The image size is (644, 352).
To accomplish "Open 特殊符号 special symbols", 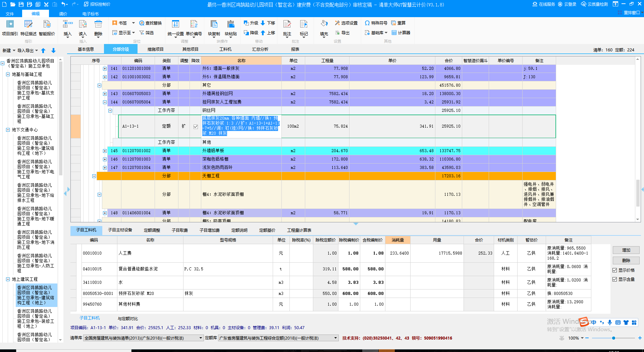I will (x=376, y=23).
